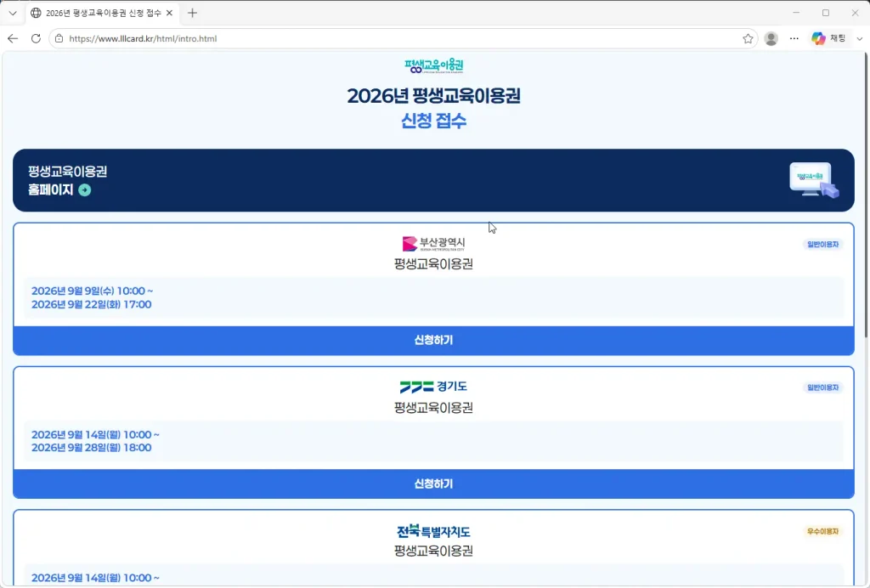
Task: Click the 신청 접수 heading
Action: coord(434,121)
